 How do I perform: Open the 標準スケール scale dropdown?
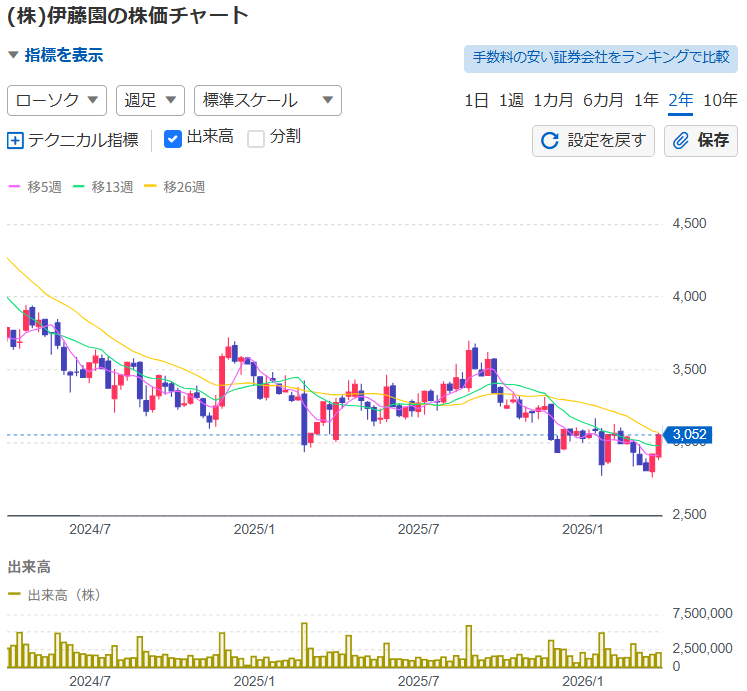267,100
